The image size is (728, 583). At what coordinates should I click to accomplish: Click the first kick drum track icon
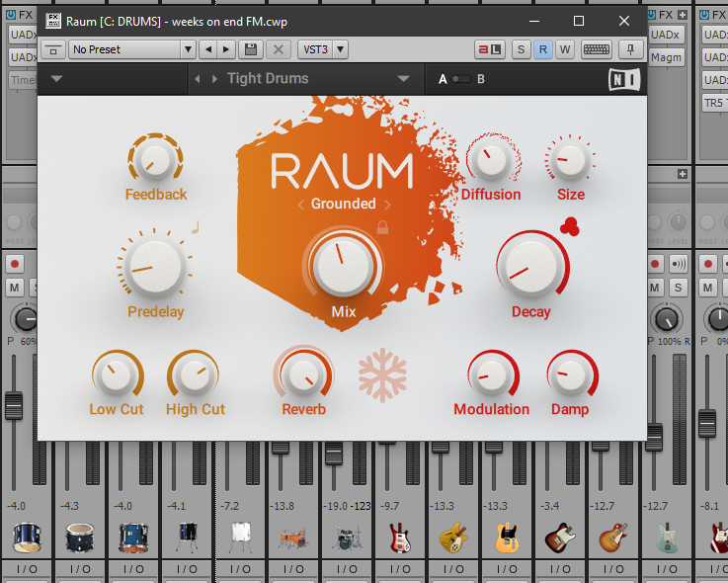(x=27, y=537)
